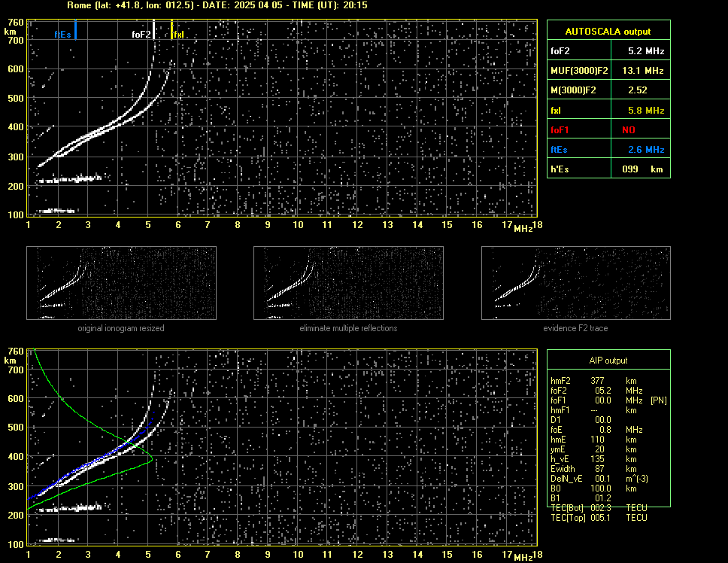Click the ftEs label in top ionogram

click(62, 35)
